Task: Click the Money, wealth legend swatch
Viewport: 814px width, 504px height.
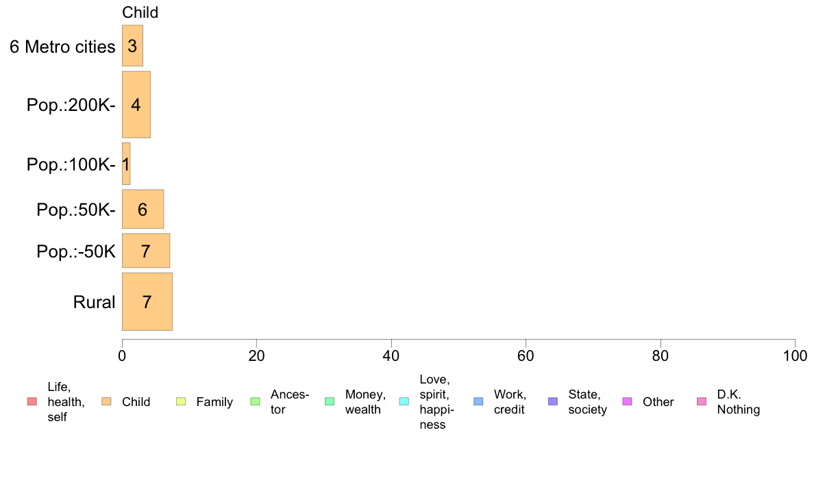Action: pos(330,402)
